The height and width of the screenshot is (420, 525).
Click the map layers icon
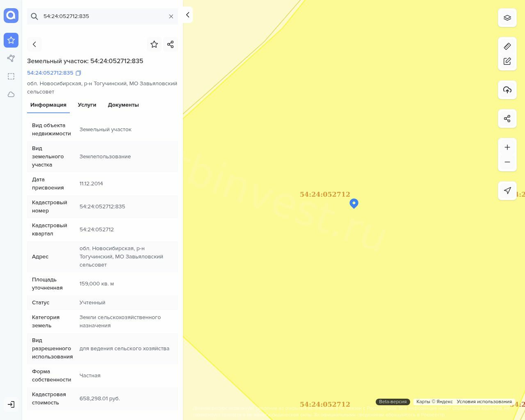point(507,18)
